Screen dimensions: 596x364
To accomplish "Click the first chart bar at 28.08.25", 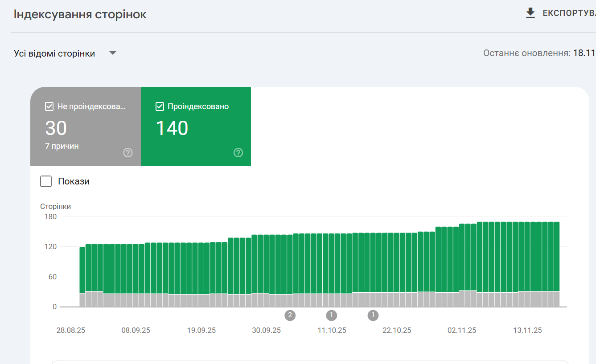I will (x=82, y=277).
